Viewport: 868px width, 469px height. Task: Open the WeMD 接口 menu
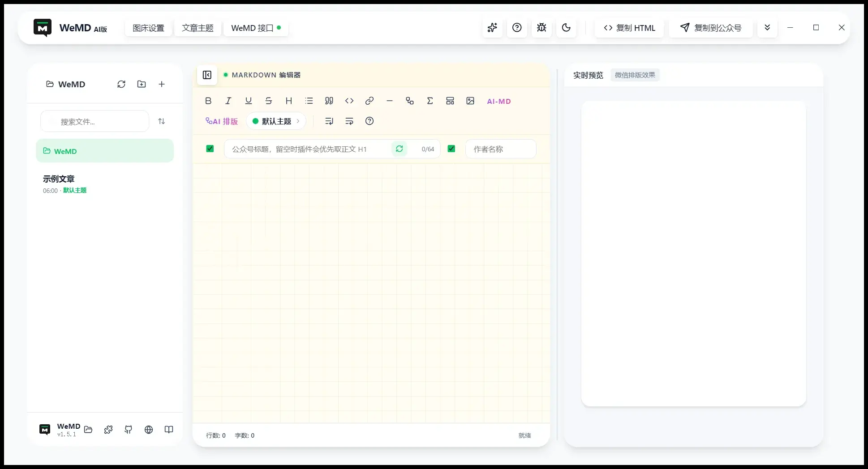point(256,28)
